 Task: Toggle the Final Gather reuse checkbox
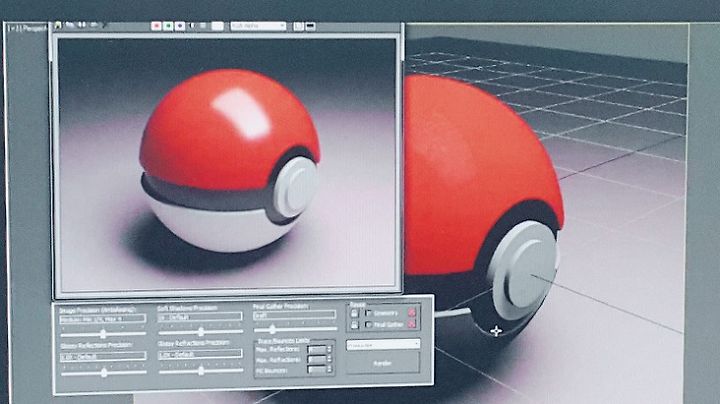[x=369, y=325]
